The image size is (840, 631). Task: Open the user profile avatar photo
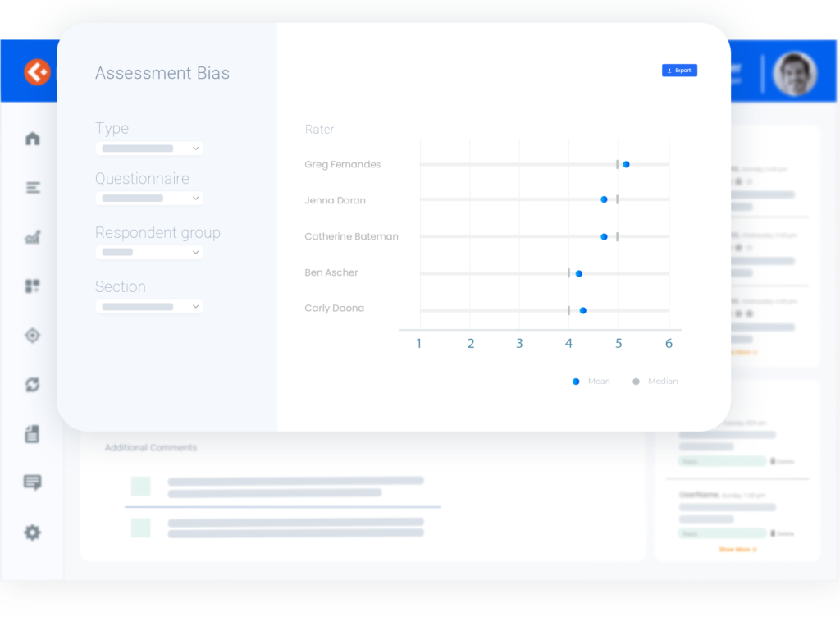794,74
